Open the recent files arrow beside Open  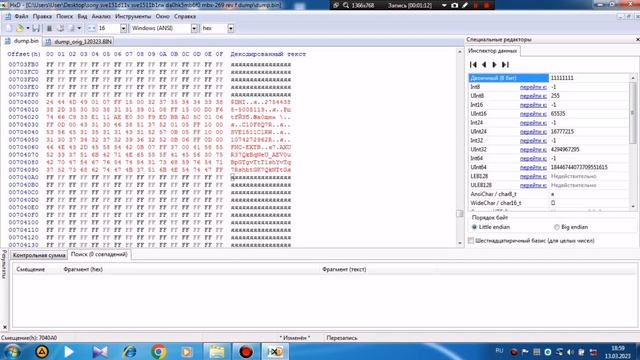click(x=28, y=28)
